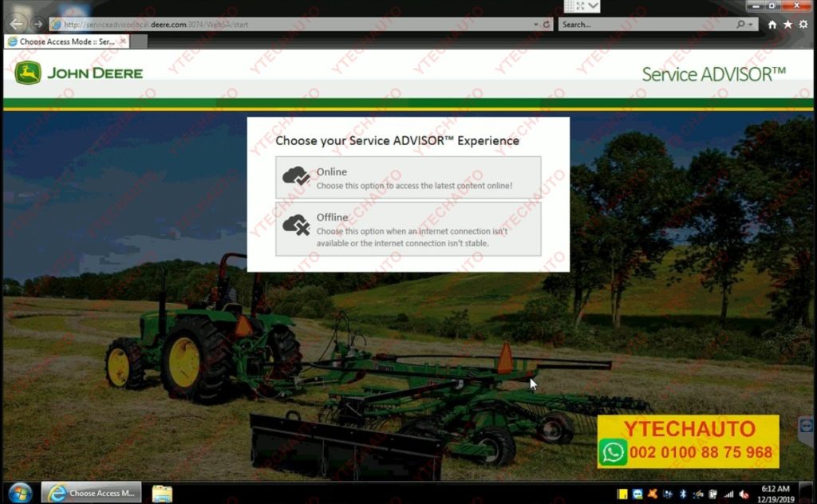The image size is (817, 504).
Task: Click the Online cloud checkmark icon
Action: click(x=295, y=176)
